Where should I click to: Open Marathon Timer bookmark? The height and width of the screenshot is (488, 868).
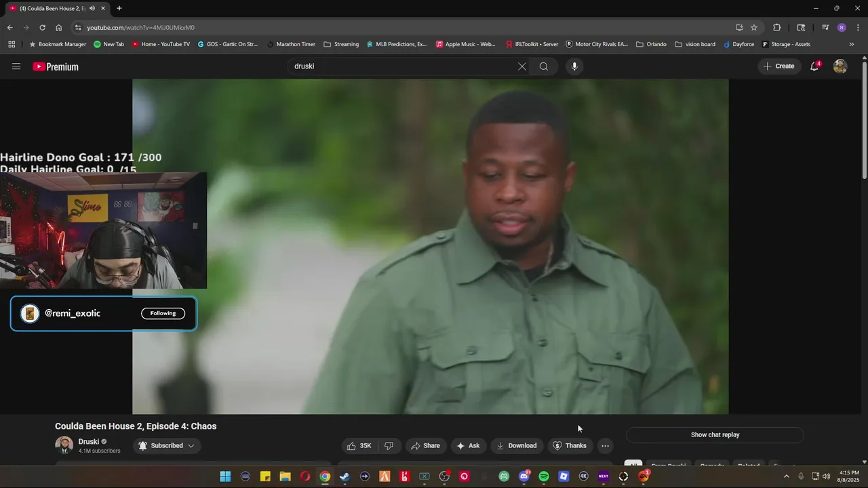[291, 44]
